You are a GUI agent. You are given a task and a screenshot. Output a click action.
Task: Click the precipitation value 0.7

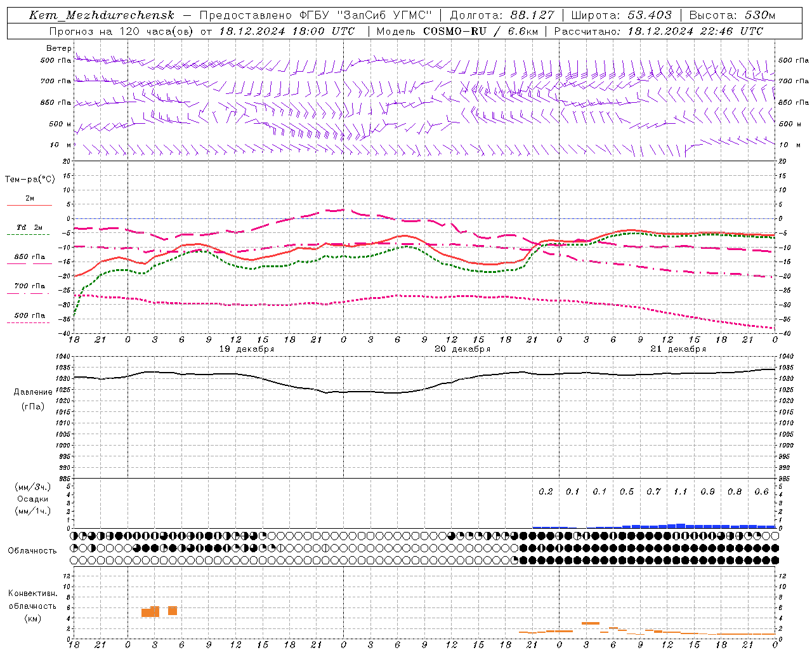[x=653, y=492]
